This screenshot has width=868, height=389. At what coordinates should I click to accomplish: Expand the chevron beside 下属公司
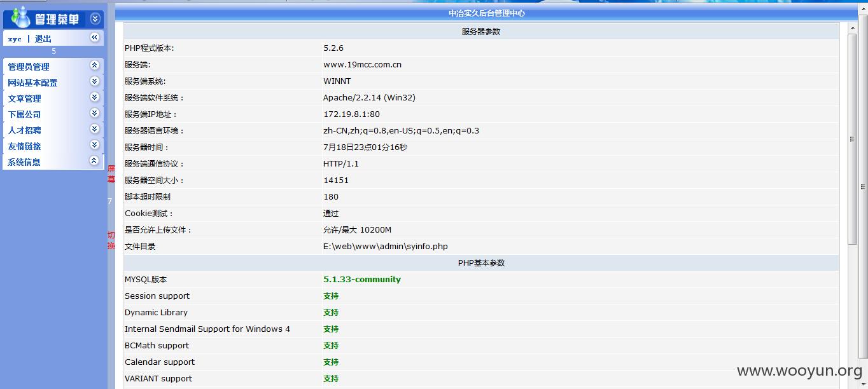(x=95, y=113)
